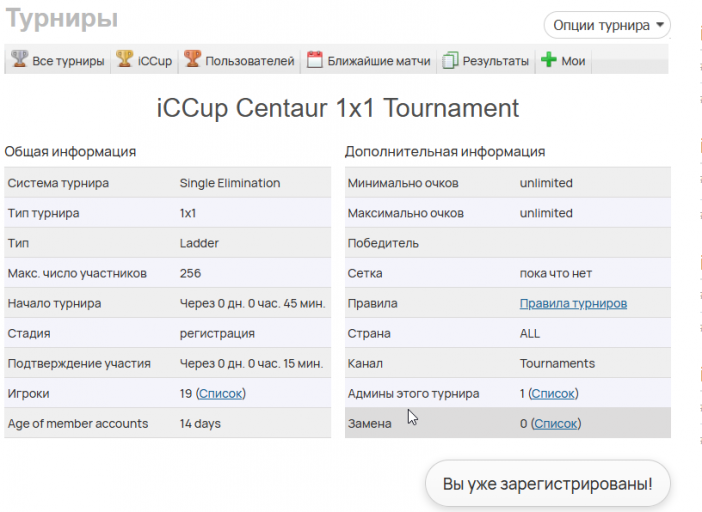This screenshot has height=512, width=702.
Task: Show the Мои tournaments tab
Action: [563, 60]
